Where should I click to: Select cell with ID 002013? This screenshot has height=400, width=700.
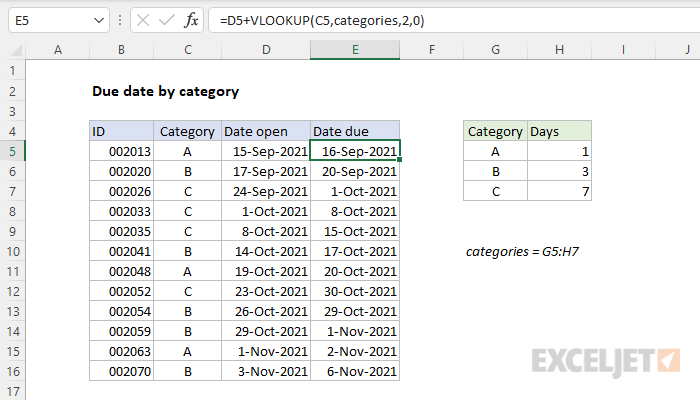(121, 151)
